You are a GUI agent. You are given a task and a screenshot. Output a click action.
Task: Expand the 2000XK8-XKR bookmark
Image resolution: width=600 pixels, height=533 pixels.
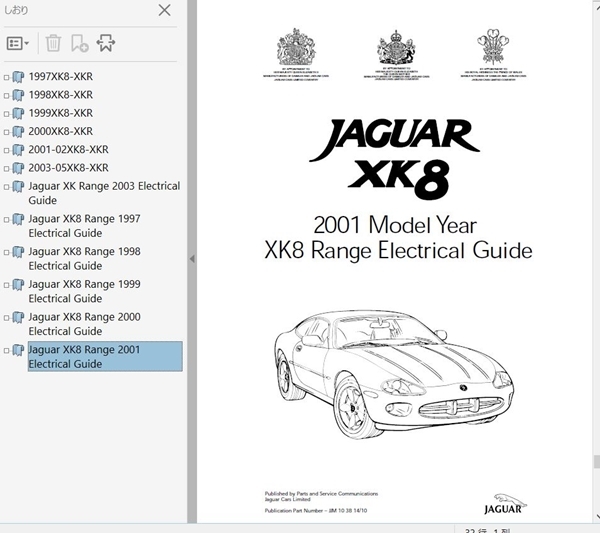(6, 132)
